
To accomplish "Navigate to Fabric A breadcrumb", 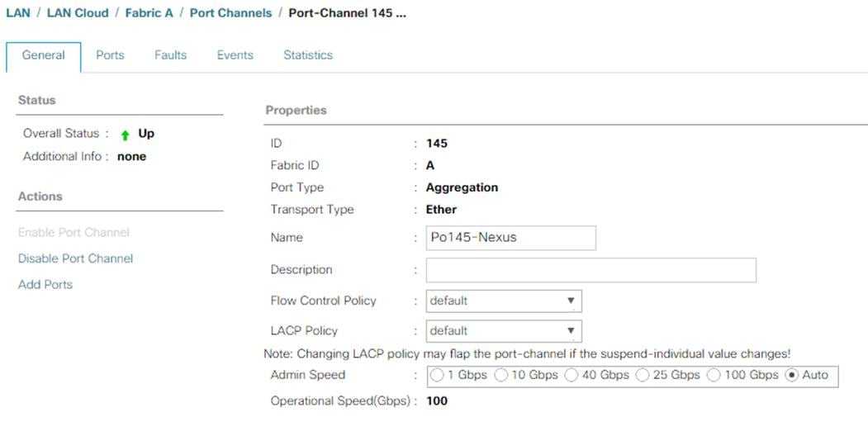I will pyautogui.click(x=149, y=12).
